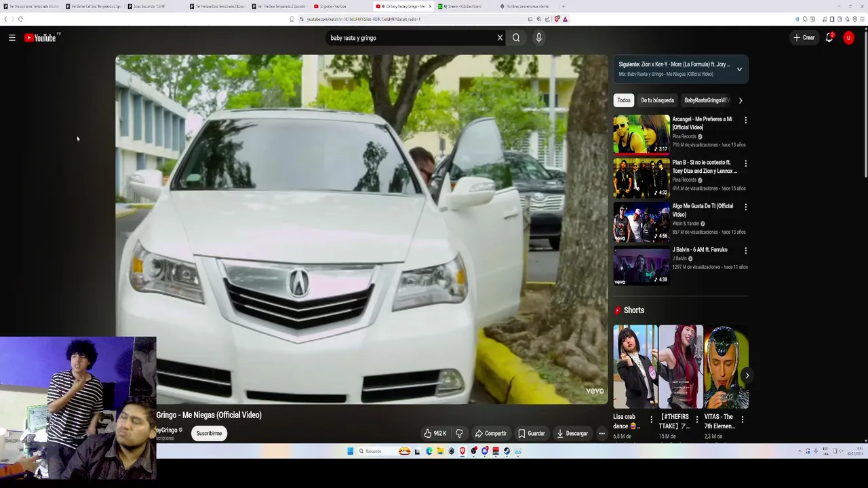The height and width of the screenshot is (488, 868).
Task: Start voice search with microphone
Action: (538, 38)
